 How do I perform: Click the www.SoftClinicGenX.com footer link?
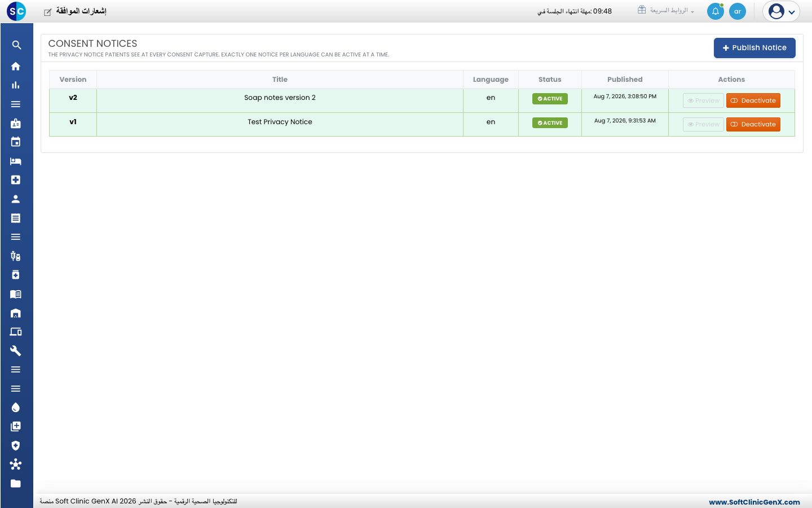point(754,502)
